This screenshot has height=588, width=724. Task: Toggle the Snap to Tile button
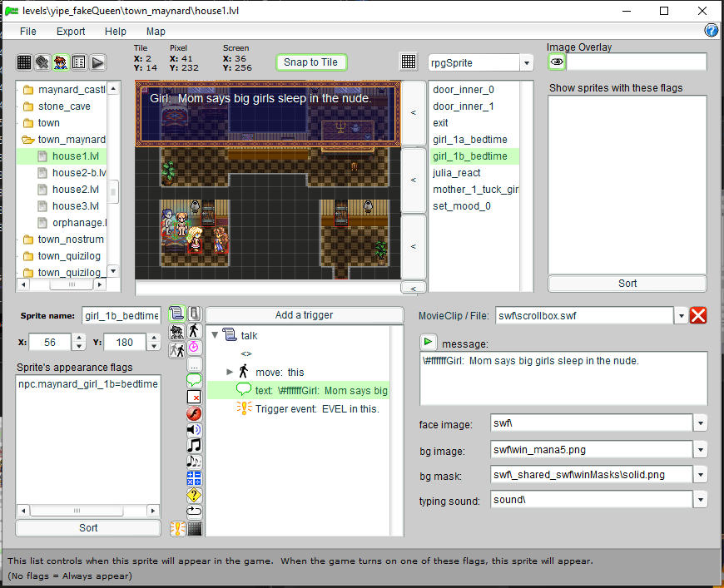point(310,62)
